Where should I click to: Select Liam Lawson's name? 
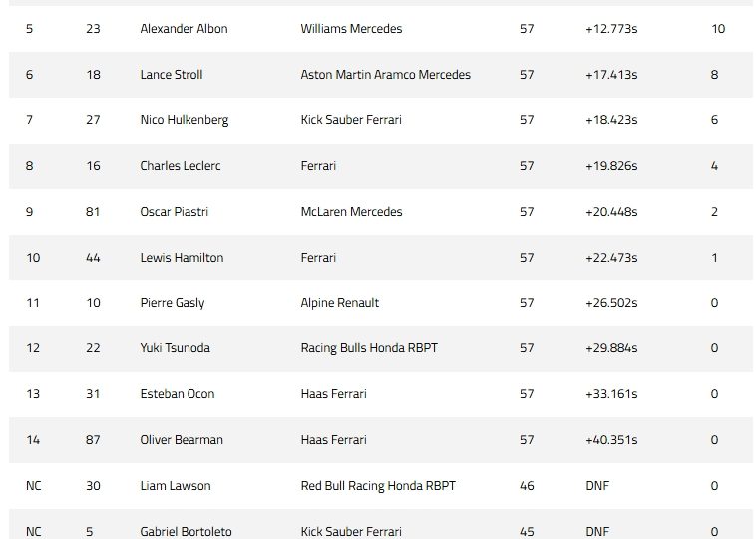pyautogui.click(x=175, y=486)
